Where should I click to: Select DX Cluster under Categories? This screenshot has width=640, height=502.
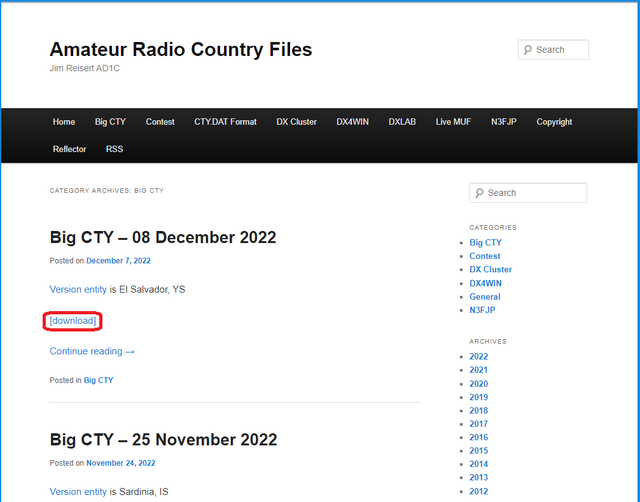pos(490,269)
